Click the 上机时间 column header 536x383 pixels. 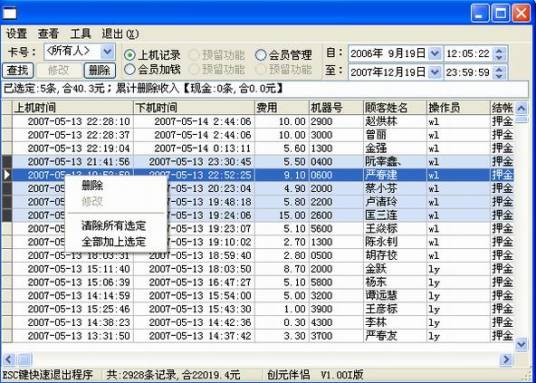click(x=73, y=108)
